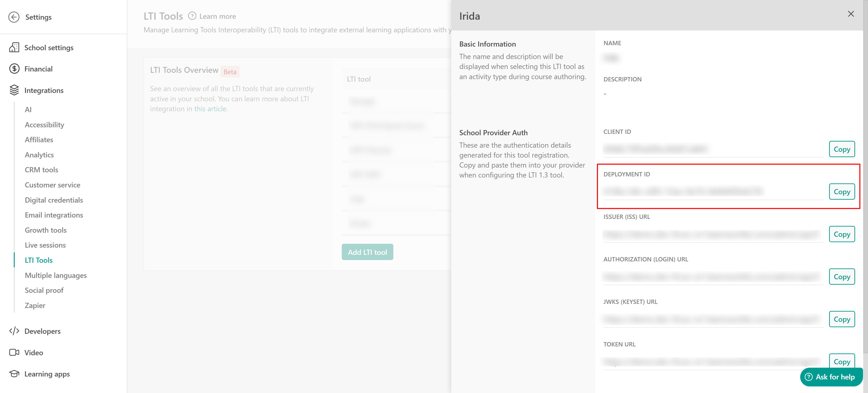Open the LTI Tools menu item
The width and height of the screenshot is (868, 393).
click(x=38, y=260)
